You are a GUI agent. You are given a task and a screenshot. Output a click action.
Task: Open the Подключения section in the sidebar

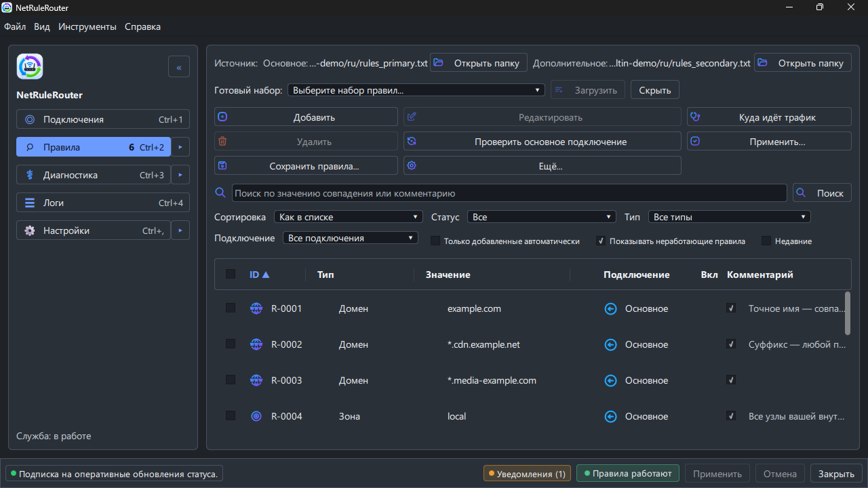103,119
